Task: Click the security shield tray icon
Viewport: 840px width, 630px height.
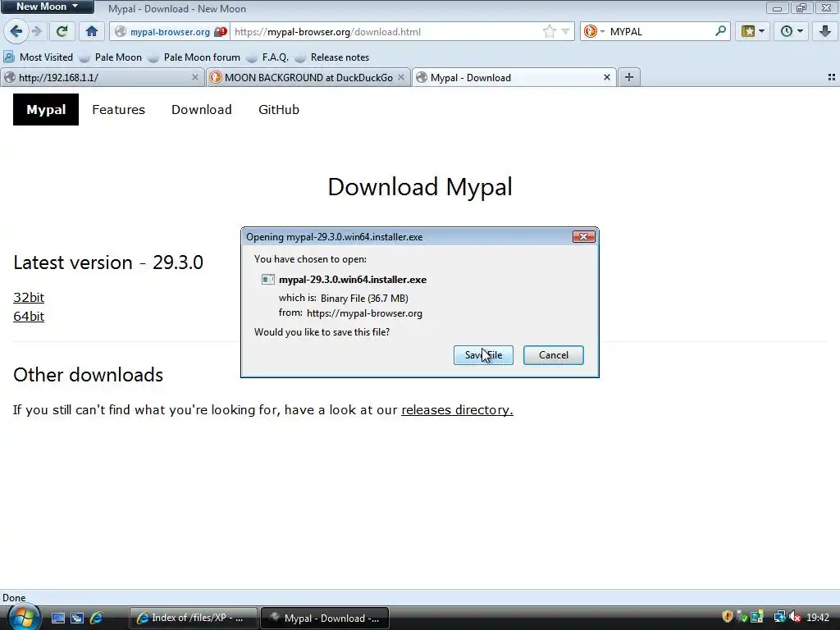Action: click(x=727, y=617)
